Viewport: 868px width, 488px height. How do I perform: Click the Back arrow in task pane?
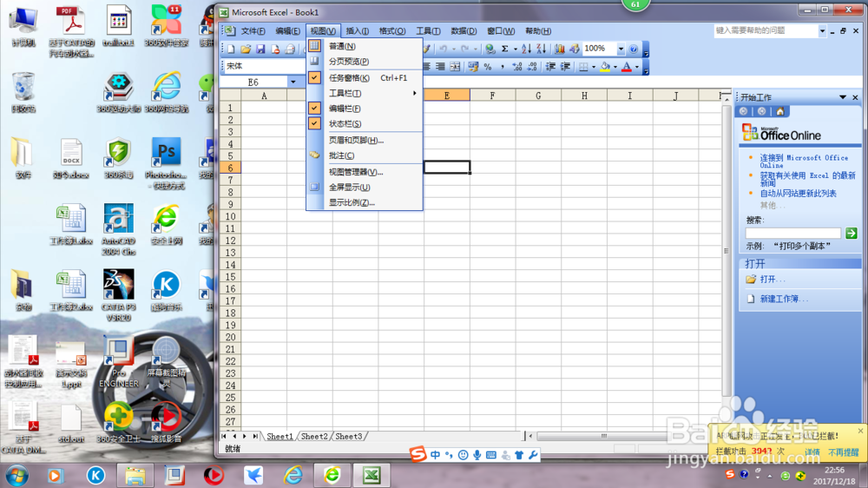744,111
